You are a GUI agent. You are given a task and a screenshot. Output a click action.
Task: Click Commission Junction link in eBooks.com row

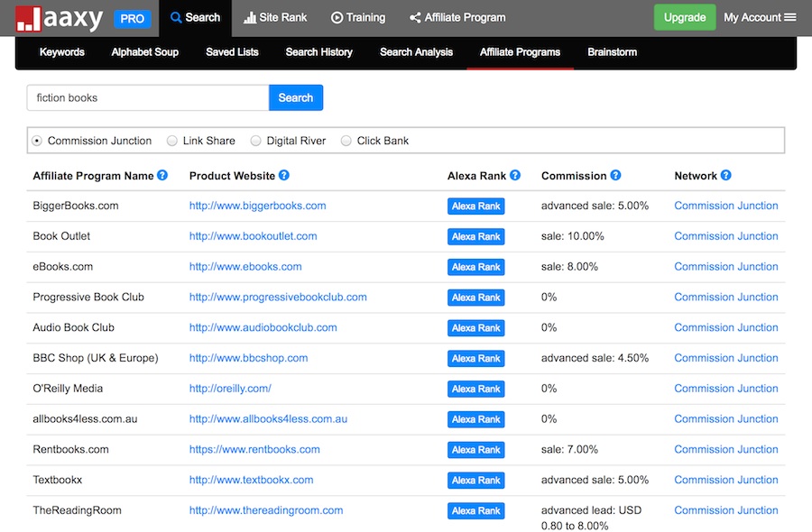(x=726, y=267)
